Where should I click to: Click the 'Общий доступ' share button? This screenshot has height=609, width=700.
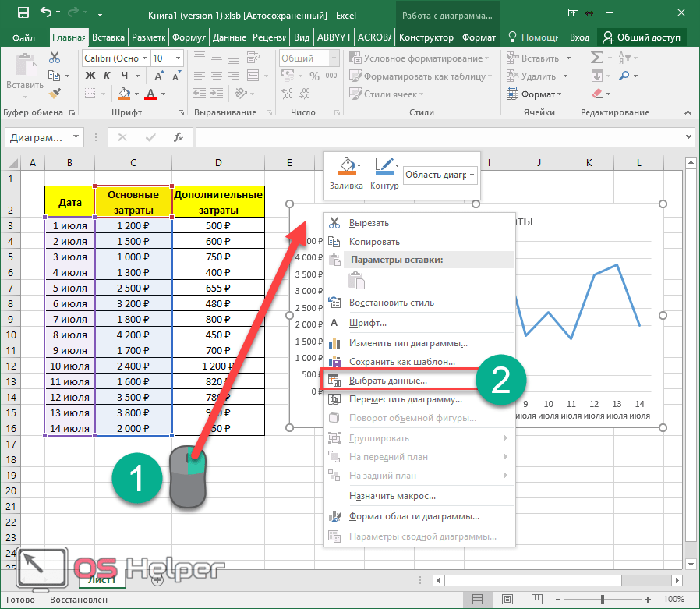click(x=643, y=37)
